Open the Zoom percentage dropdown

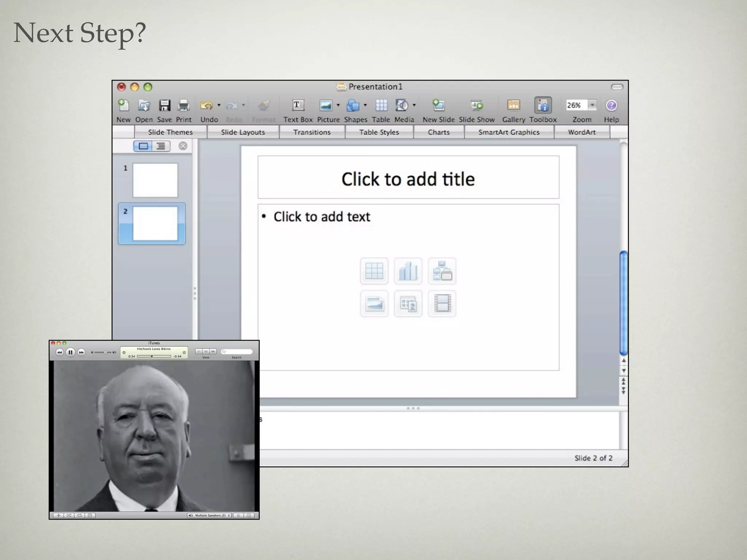pos(592,105)
